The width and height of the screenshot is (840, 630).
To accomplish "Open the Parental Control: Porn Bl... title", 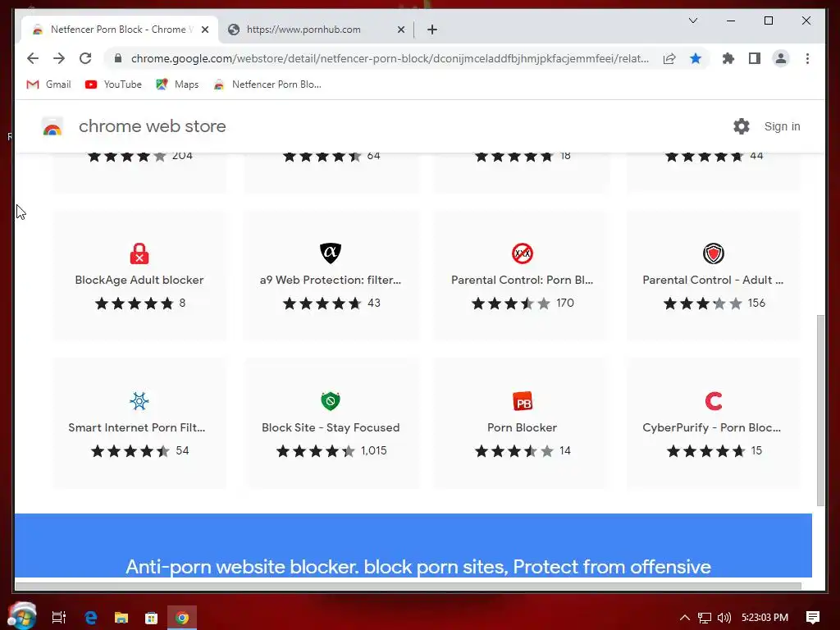I will (523, 280).
